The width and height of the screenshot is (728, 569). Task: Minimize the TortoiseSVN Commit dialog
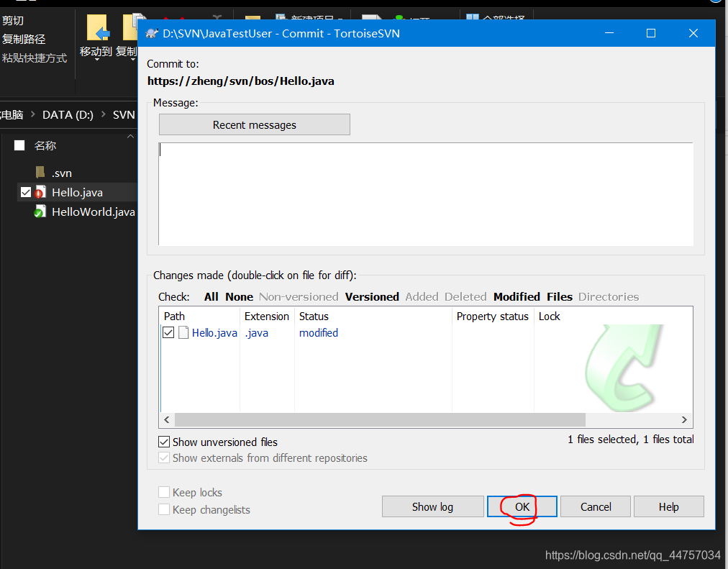pyautogui.click(x=609, y=33)
